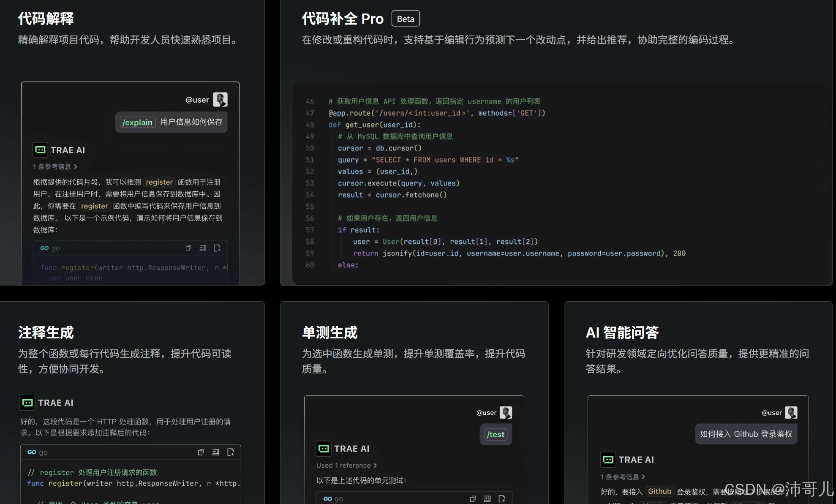Image resolution: width=836 pixels, height=504 pixels.
Task: Click code line 58 user = User(...)
Action: [445, 242]
